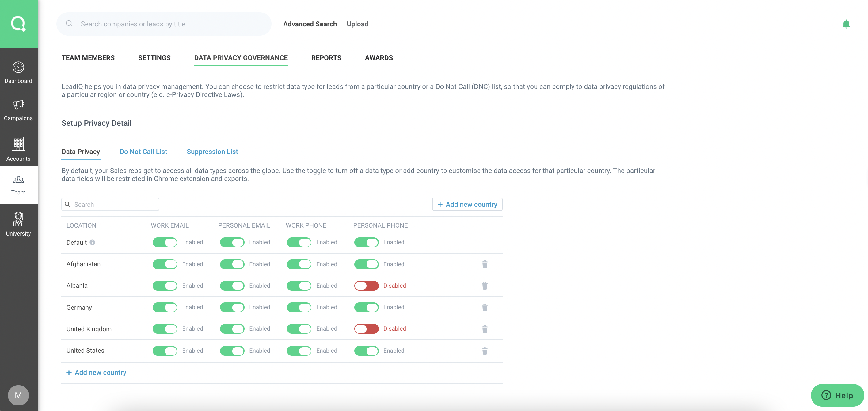This screenshot has width=868, height=411.
Task: Remove United Kingdom using its trash icon
Action: (x=485, y=329)
